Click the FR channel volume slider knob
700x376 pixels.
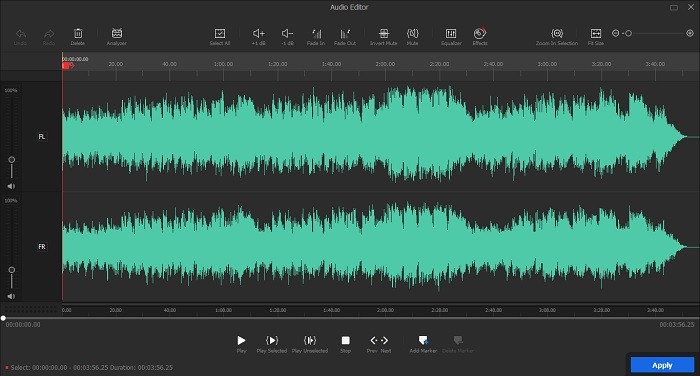(x=12, y=270)
